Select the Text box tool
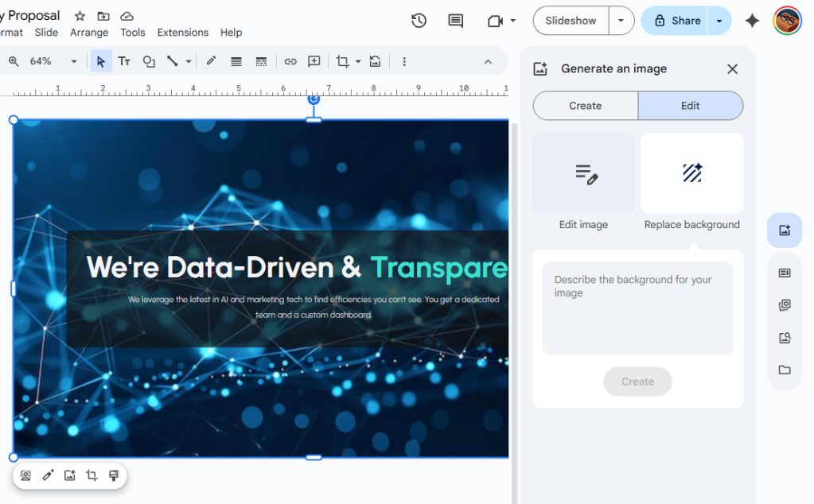This screenshot has width=814, height=504. [124, 60]
